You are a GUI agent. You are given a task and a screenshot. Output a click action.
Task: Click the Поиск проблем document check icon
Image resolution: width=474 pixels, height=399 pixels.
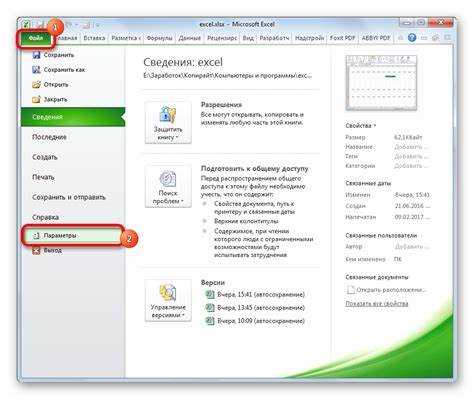click(168, 179)
